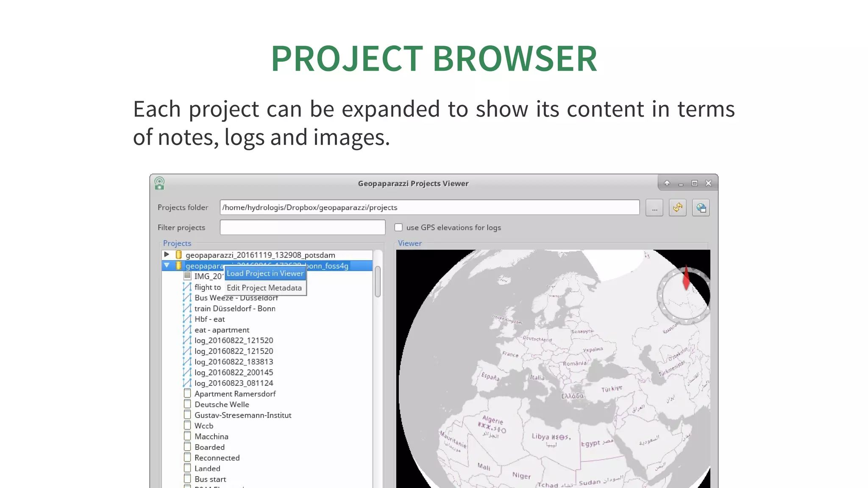Viewport: 868px width, 488px height.
Task: Collapse the bonn_foss4g project node
Action: (167, 266)
